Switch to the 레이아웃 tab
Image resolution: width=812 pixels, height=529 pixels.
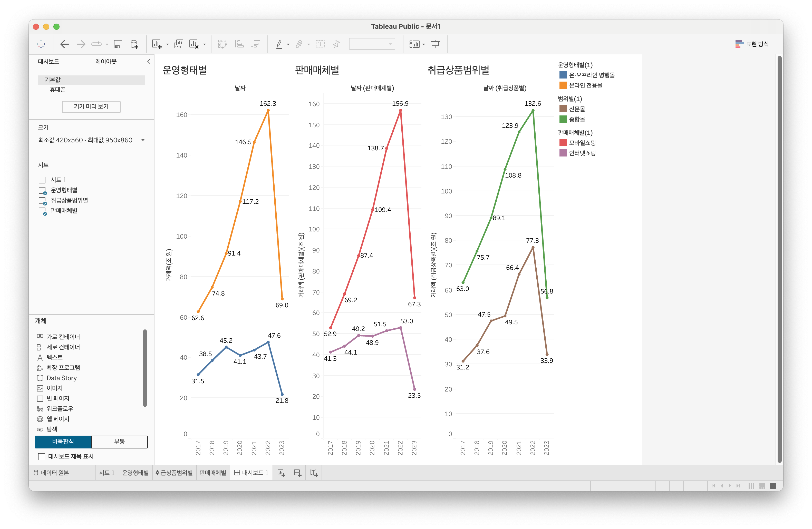pos(106,61)
